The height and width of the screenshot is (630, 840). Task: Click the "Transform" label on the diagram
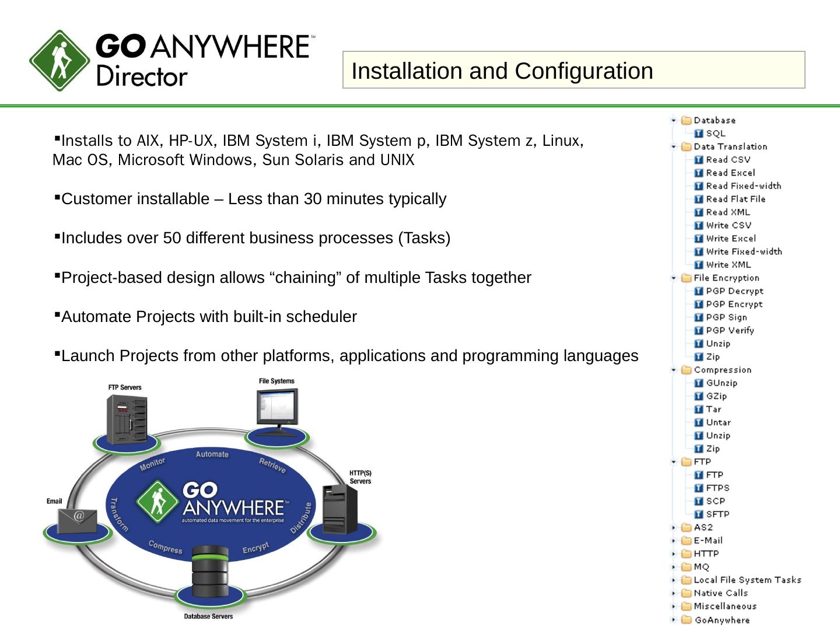119,514
